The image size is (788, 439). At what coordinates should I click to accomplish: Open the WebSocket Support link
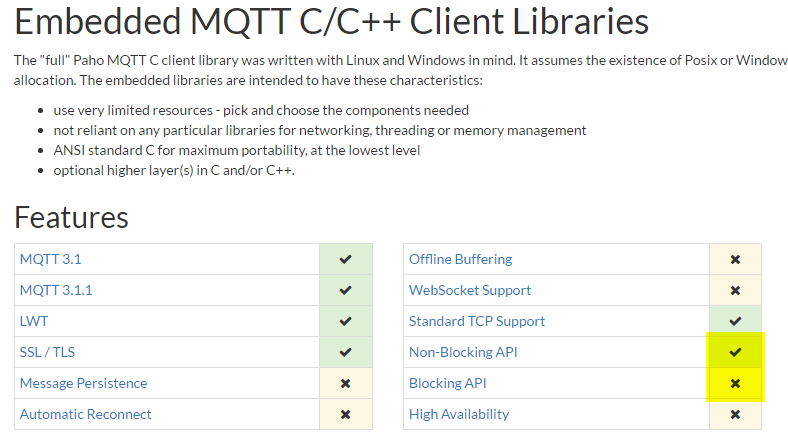470,290
